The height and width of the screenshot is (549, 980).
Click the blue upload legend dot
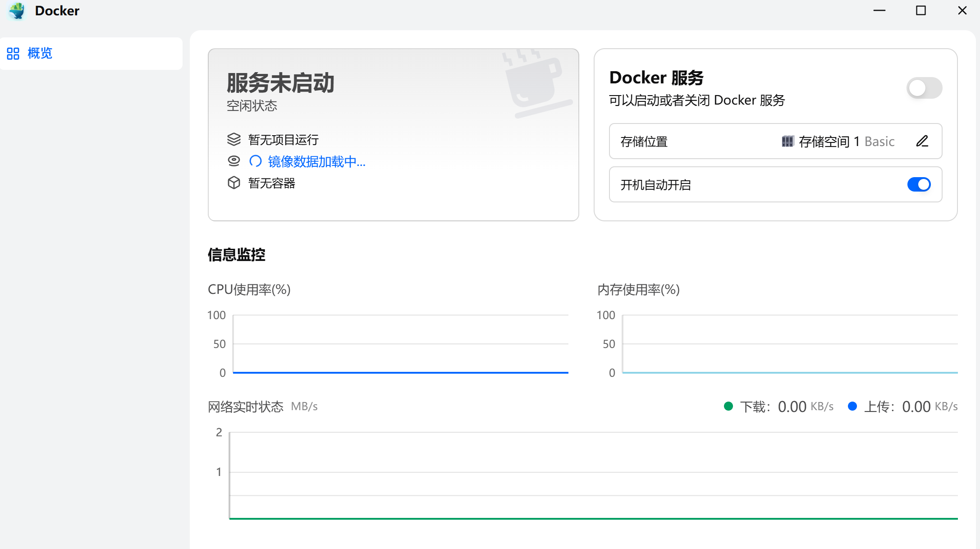[852, 407]
